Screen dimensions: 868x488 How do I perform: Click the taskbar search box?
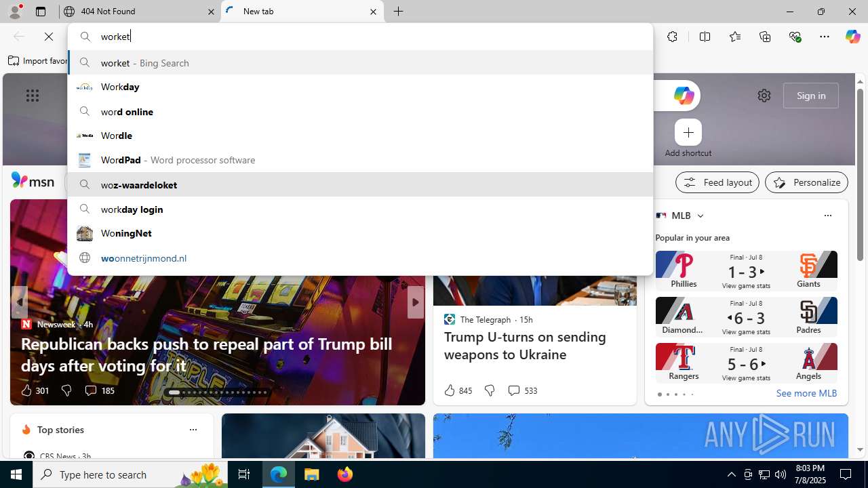coord(130,474)
